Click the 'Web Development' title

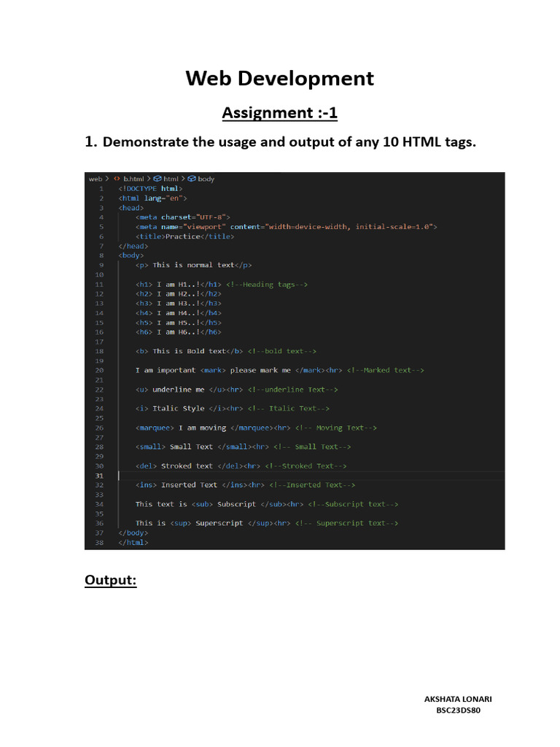point(279,78)
